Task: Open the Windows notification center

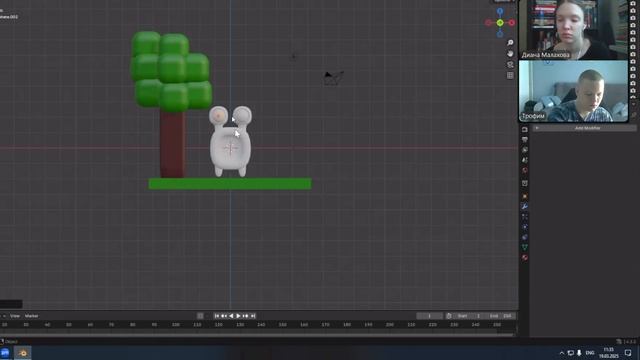Action: click(x=628, y=353)
